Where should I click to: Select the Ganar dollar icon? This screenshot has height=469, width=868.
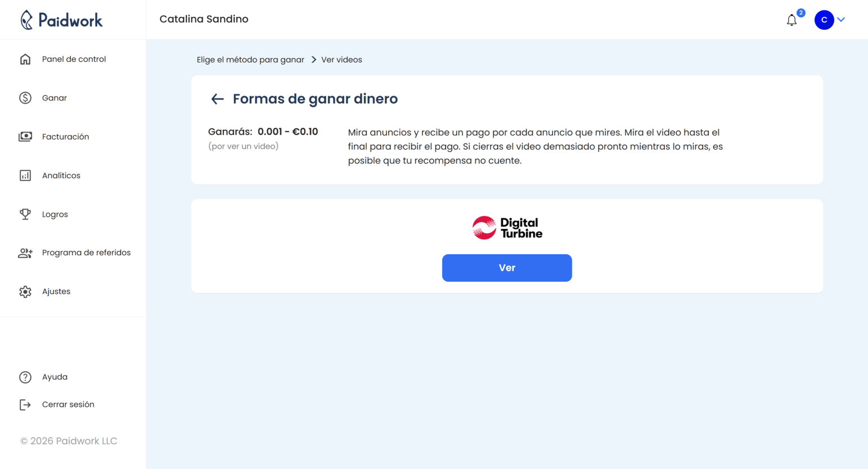coord(26,97)
